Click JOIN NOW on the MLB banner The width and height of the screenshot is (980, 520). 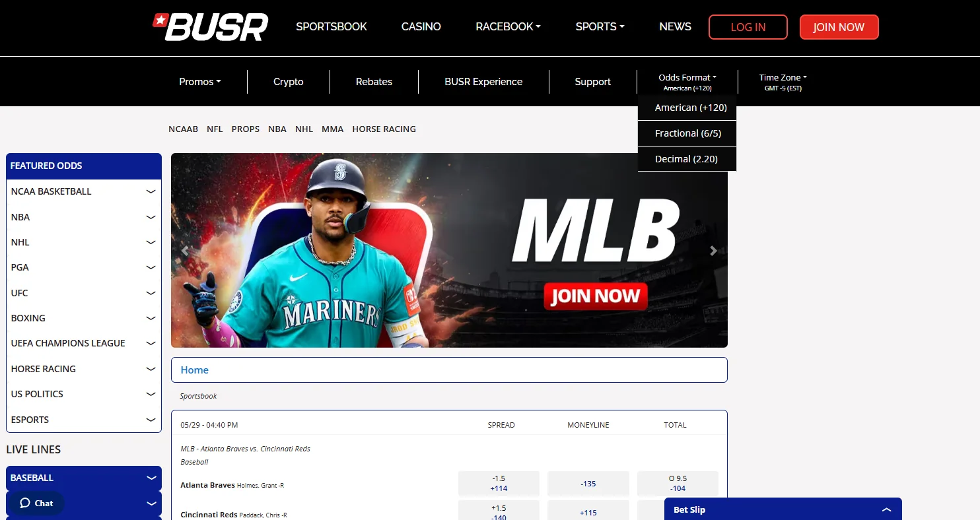pos(596,296)
